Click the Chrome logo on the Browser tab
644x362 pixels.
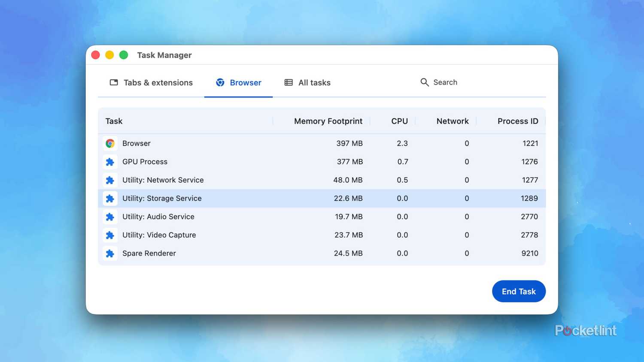click(x=220, y=82)
